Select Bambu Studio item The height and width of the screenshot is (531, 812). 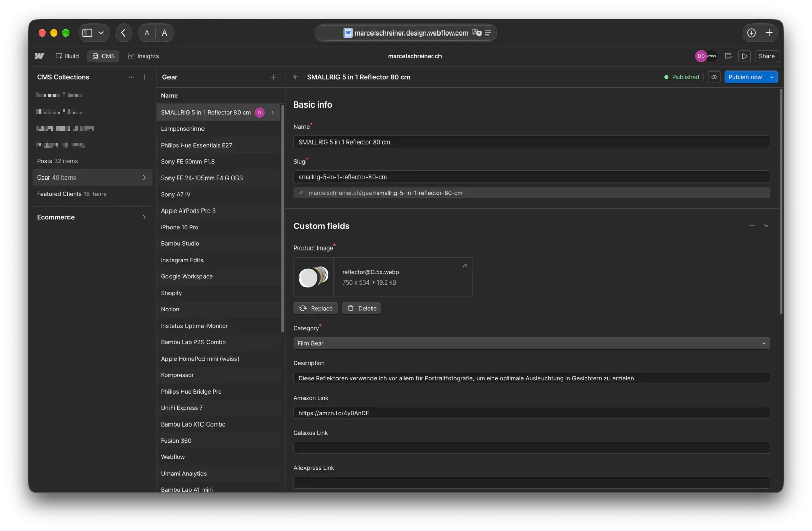coord(218,244)
